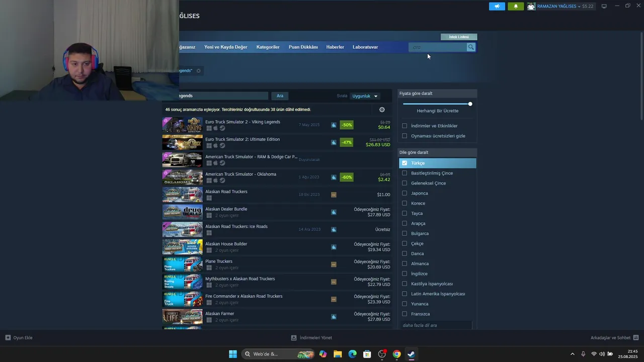Viewport: 644px width, 362px height.
Task: Collapse the Fiyata göre daralt section
Action: pyautogui.click(x=437, y=94)
